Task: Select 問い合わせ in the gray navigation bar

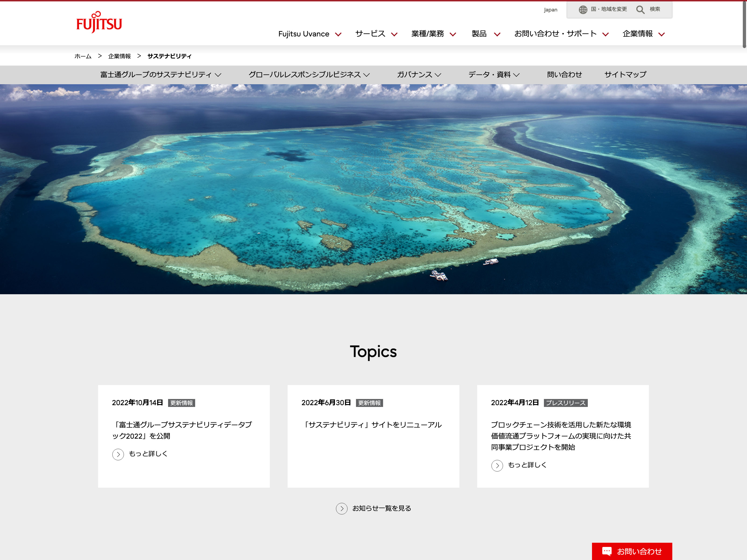Action: point(564,75)
